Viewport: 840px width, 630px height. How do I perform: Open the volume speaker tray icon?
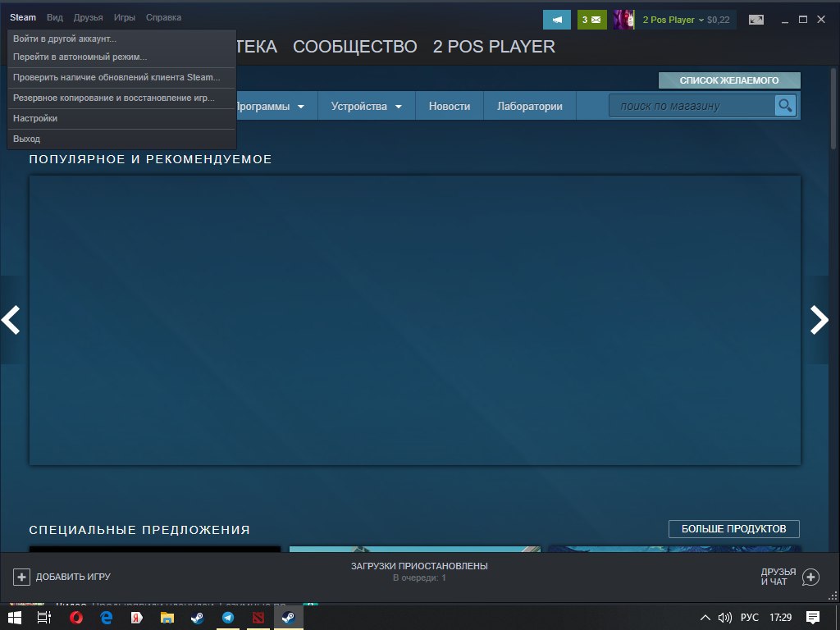(x=725, y=618)
